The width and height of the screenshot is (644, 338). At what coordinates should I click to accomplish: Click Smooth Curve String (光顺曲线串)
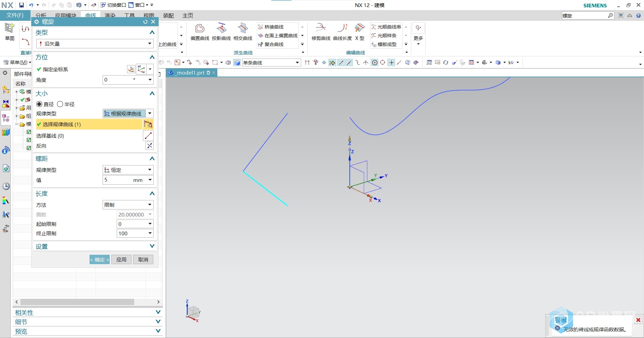click(x=386, y=27)
